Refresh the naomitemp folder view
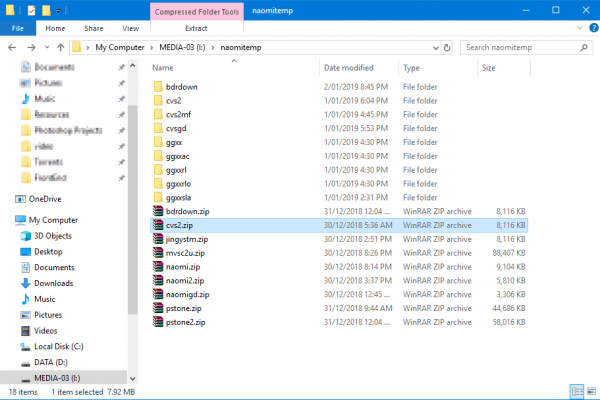 pos(447,47)
